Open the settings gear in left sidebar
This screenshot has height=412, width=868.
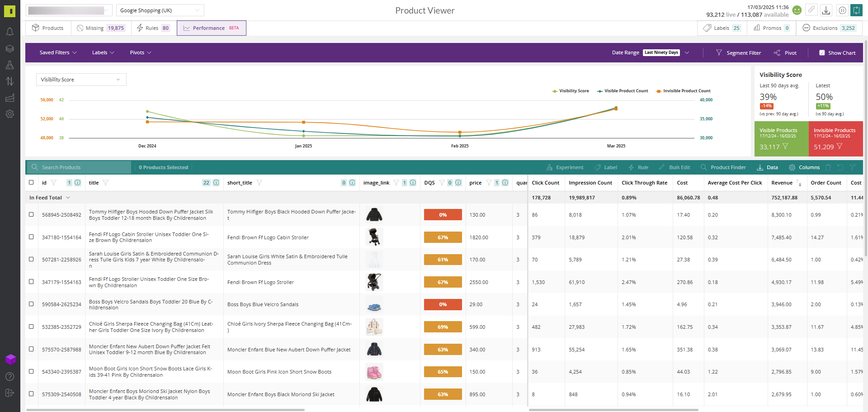[x=9, y=114]
